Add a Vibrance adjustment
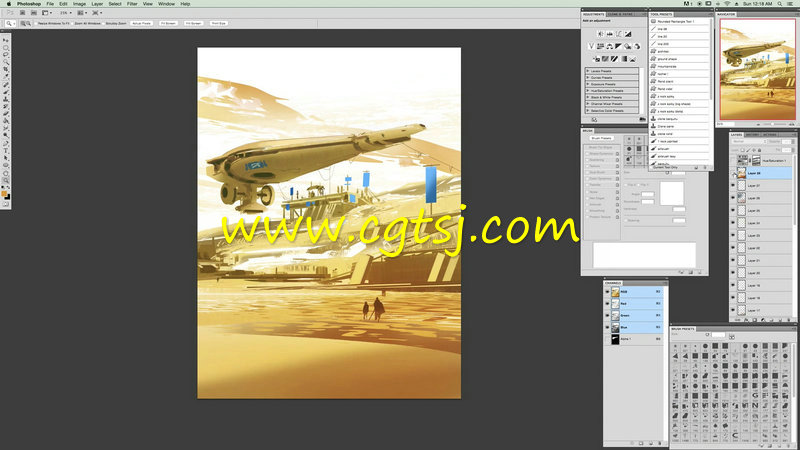This screenshot has height=450, width=800. 591,46
